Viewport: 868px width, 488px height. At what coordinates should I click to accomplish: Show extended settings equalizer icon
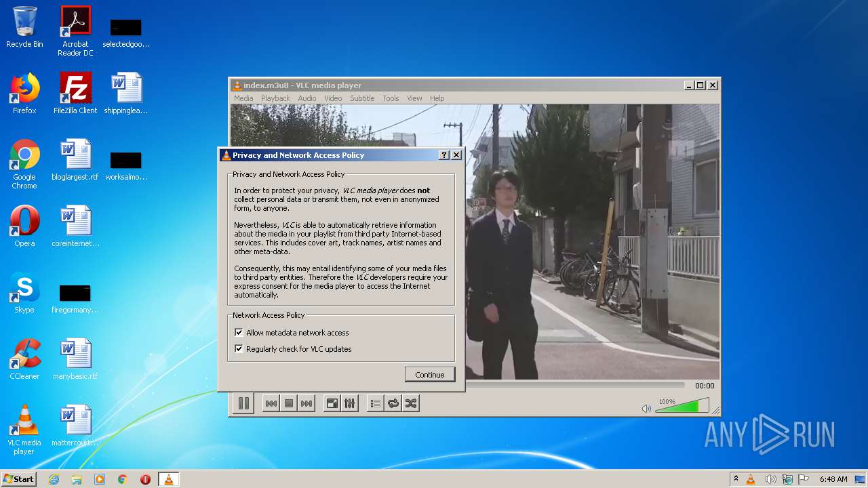(x=349, y=403)
